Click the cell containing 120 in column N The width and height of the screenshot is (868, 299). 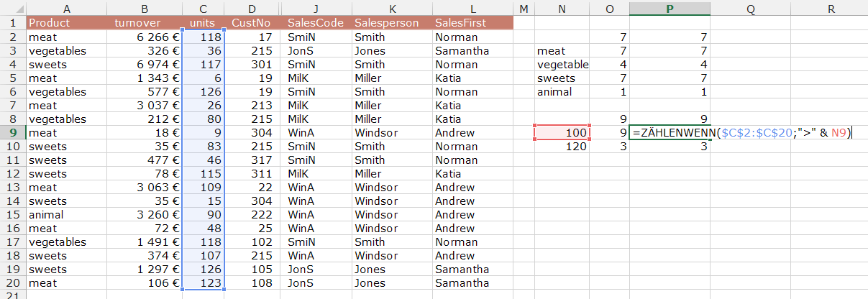562,147
